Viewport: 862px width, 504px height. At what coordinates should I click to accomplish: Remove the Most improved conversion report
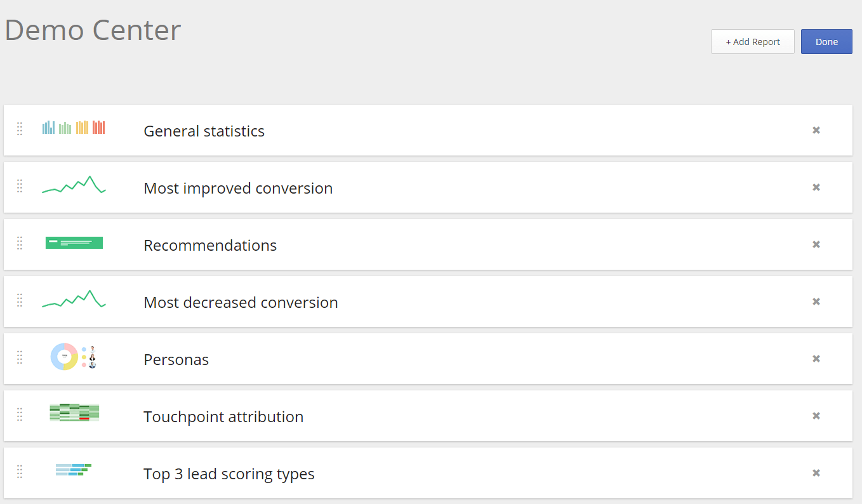(816, 187)
